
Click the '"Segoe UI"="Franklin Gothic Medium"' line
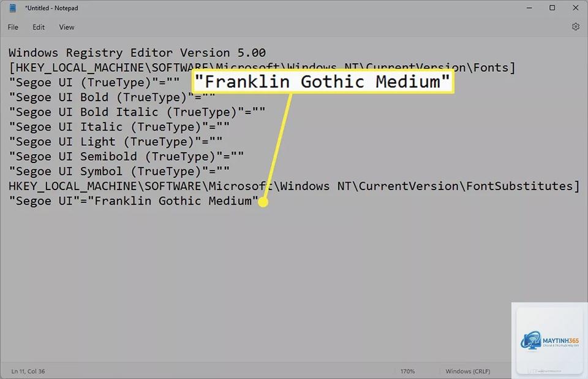tap(134, 201)
